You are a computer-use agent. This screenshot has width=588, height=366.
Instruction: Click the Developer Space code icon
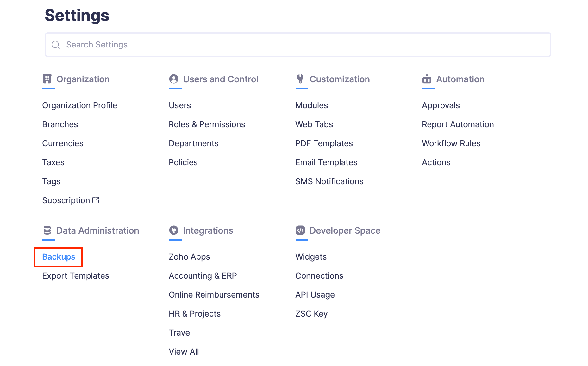300,230
